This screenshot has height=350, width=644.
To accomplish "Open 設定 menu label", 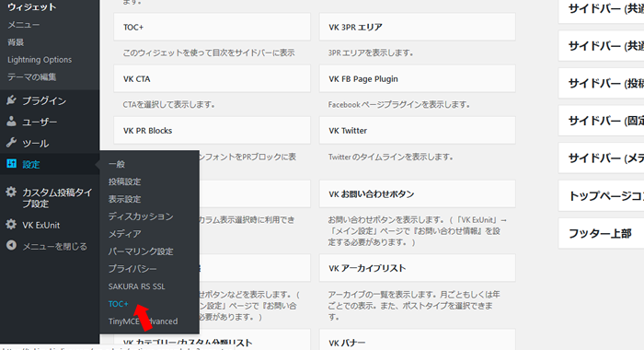I will (30, 165).
